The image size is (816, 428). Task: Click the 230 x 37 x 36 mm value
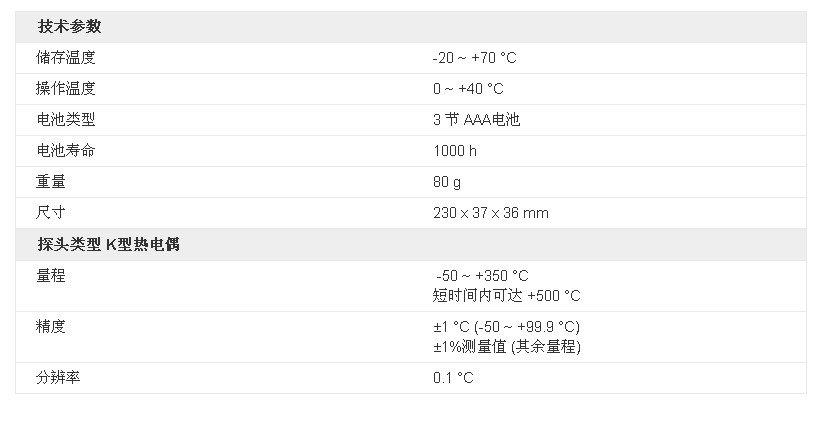click(x=491, y=213)
